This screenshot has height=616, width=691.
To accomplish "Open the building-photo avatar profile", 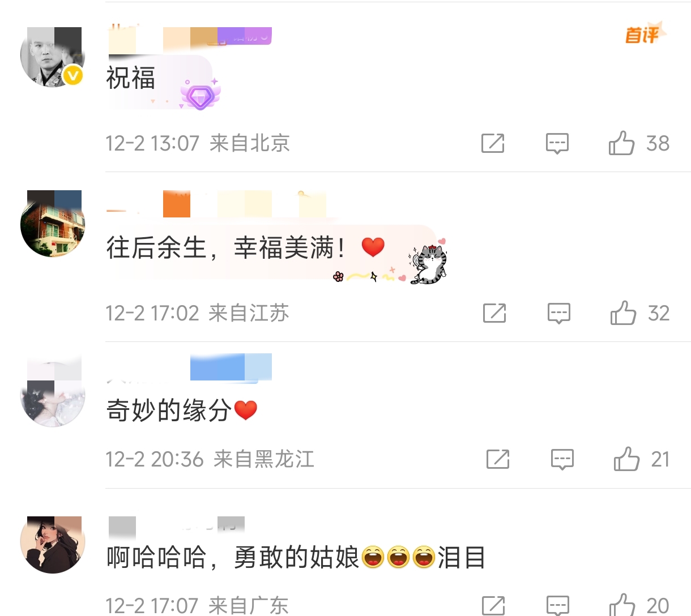I will 52,224.
